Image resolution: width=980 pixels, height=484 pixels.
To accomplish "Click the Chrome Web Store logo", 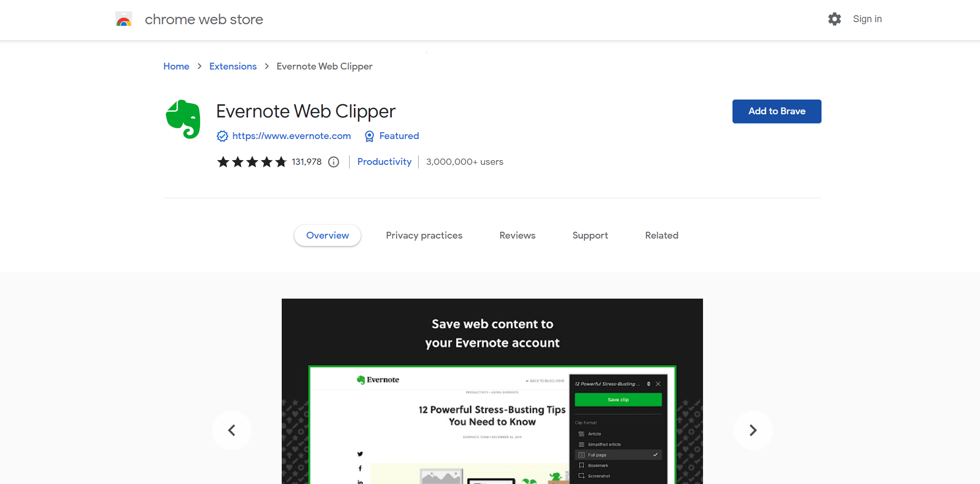I will [x=124, y=19].
